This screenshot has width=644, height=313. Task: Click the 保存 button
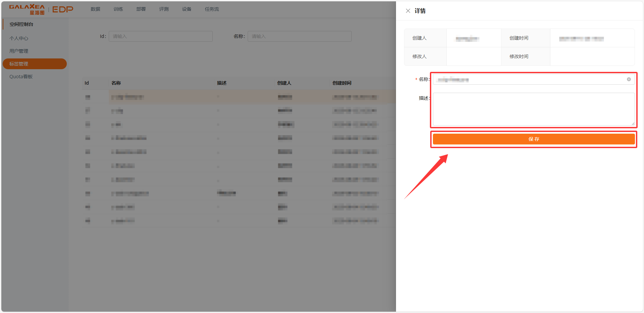click(x=534, y=139)
